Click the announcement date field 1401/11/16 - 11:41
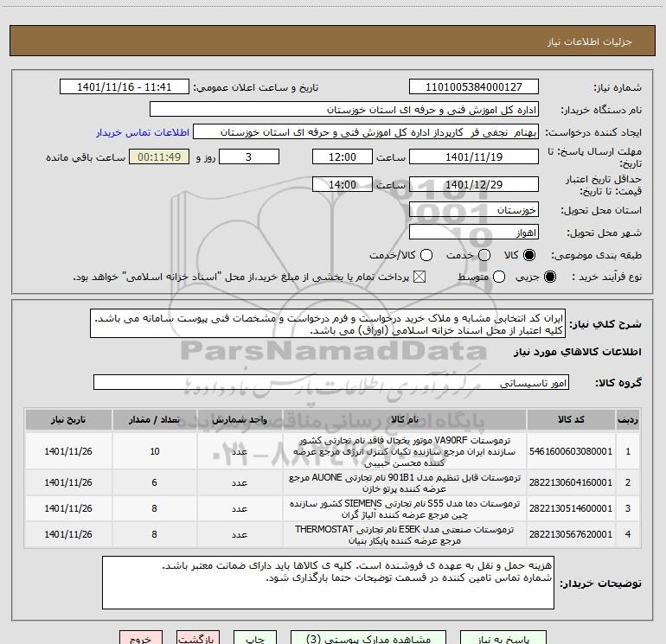 coord(124,87)
